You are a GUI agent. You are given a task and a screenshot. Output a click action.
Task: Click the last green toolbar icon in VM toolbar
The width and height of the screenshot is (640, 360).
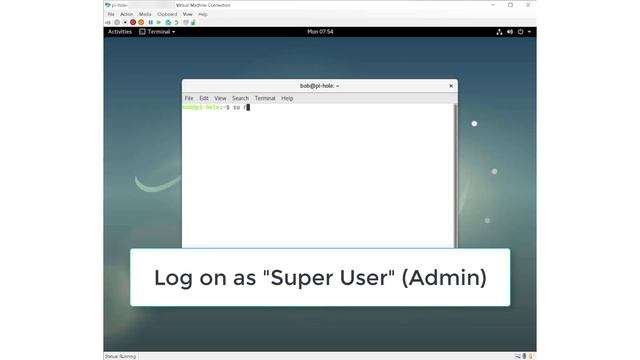(x=193, y=22)
